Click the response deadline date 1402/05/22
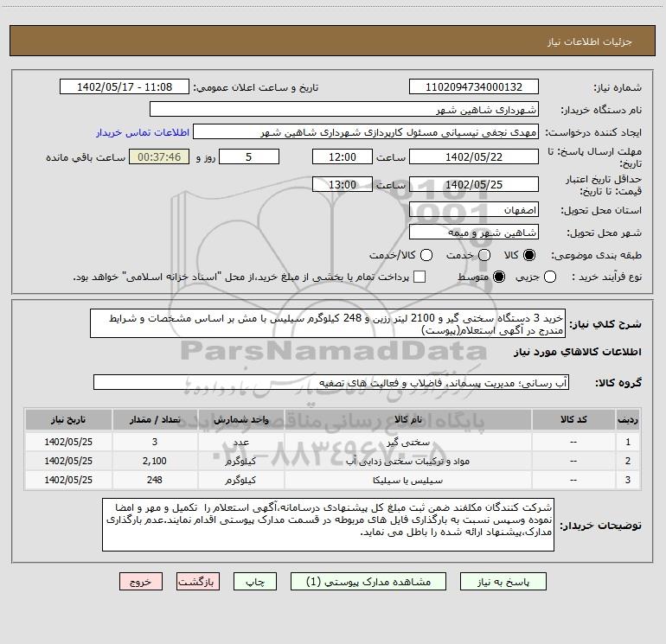This screenshot has height=644, width=666. (474, 156)
